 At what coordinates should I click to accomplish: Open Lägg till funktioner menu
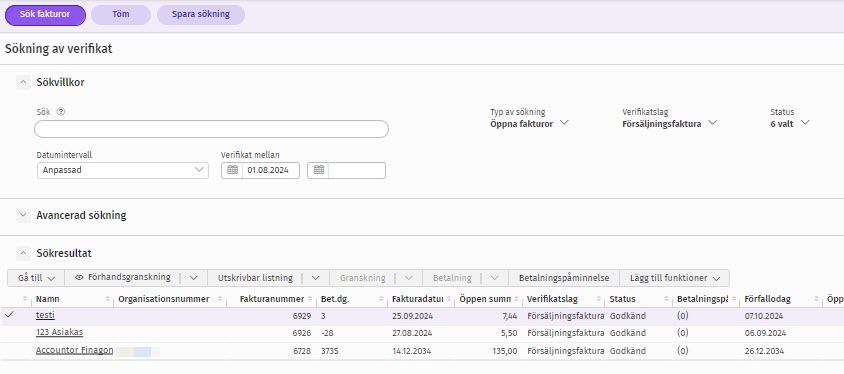(x=675, y=278)
